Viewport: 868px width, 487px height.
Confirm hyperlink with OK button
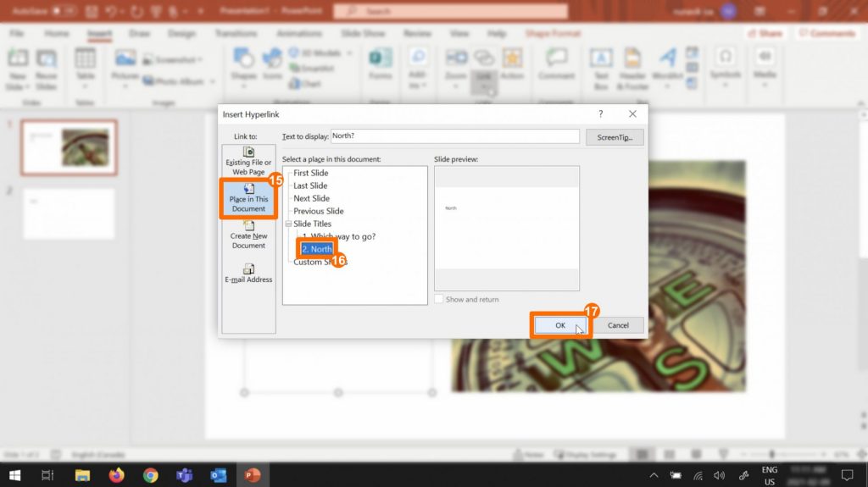click(x=560, y=325)
